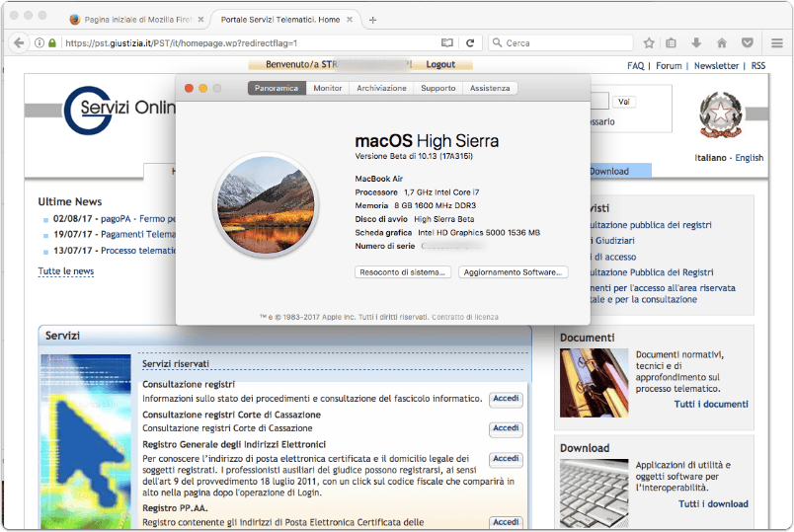
Task: Bookmark this page with the star icon
Action: point(649,43)
